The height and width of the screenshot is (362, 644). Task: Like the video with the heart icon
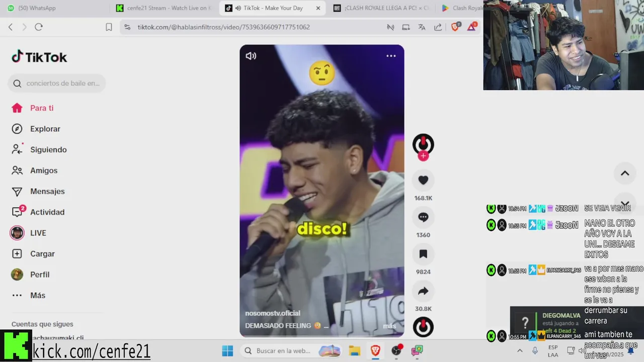[423, 180]
